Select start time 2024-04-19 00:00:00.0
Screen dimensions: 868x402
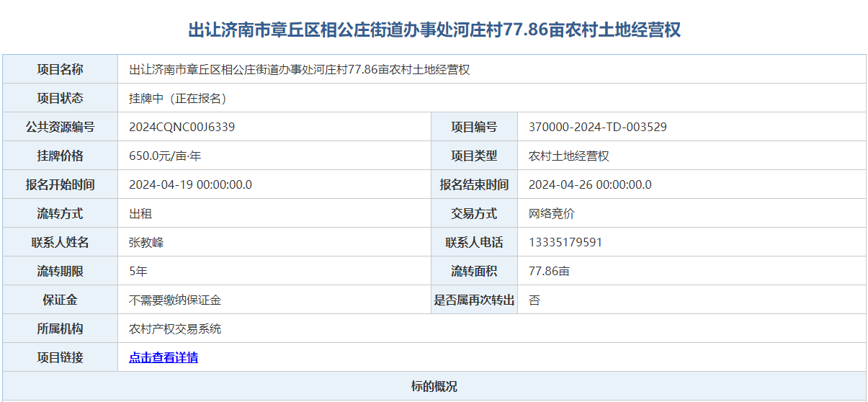[191, 185]
